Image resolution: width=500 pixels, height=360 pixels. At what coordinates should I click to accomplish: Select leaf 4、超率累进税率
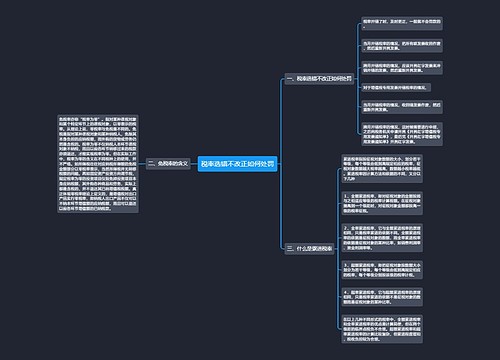click(x=382, y=297)
